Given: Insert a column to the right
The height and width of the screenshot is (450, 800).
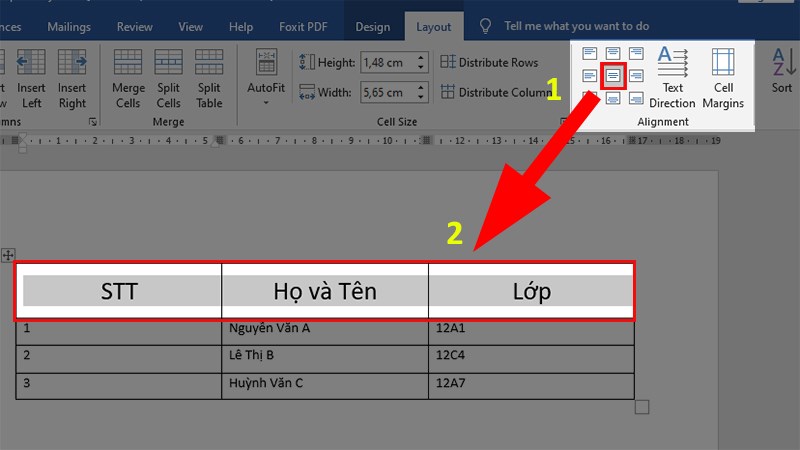Looking at the screenshot, I should coord(72,79).
